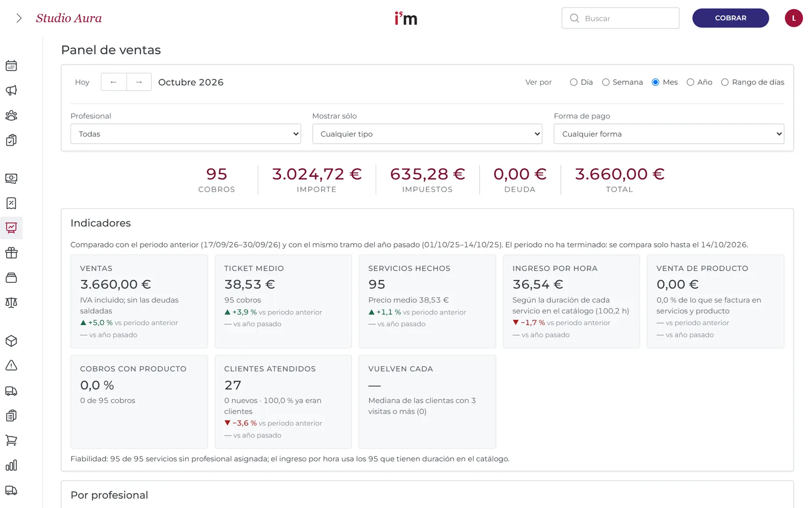812x508 pixels.
Task: Click the INGRESO POR HORA card heading
Action: pyautogui.click(x=555, y=268)
